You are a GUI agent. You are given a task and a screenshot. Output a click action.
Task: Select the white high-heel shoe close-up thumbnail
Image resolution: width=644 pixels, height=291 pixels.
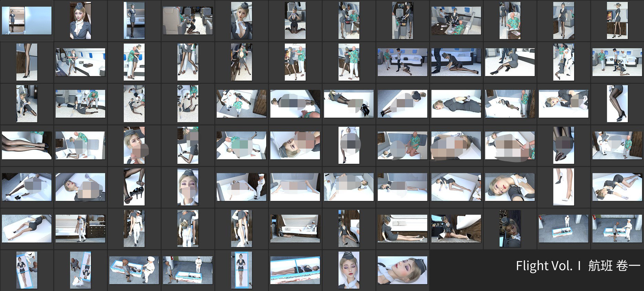[563, 187]
